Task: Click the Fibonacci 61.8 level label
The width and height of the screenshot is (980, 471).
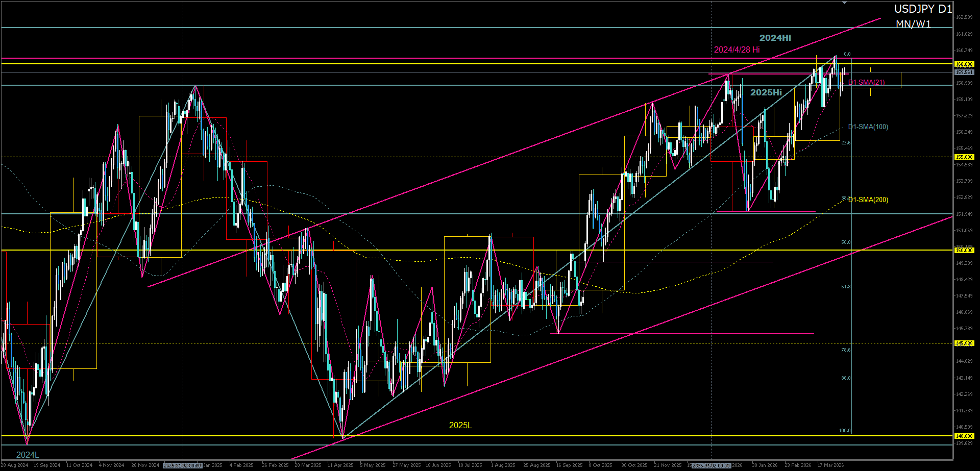Action: 846,287
